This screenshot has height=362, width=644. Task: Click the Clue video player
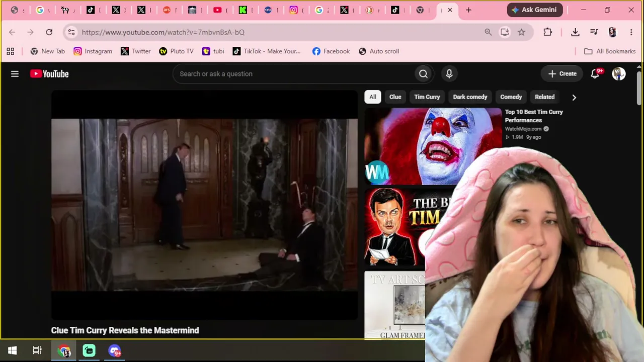pos(204,205)
